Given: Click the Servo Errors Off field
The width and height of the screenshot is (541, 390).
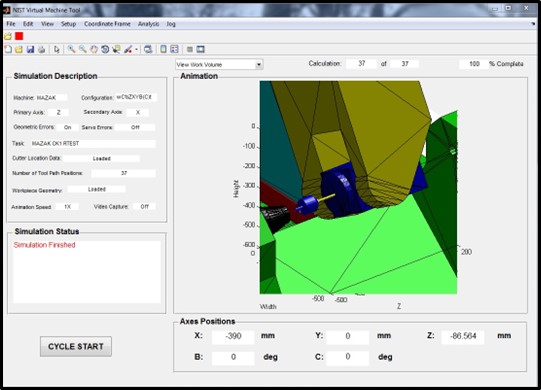Looking at the screenshot, I should pos(135,127).
